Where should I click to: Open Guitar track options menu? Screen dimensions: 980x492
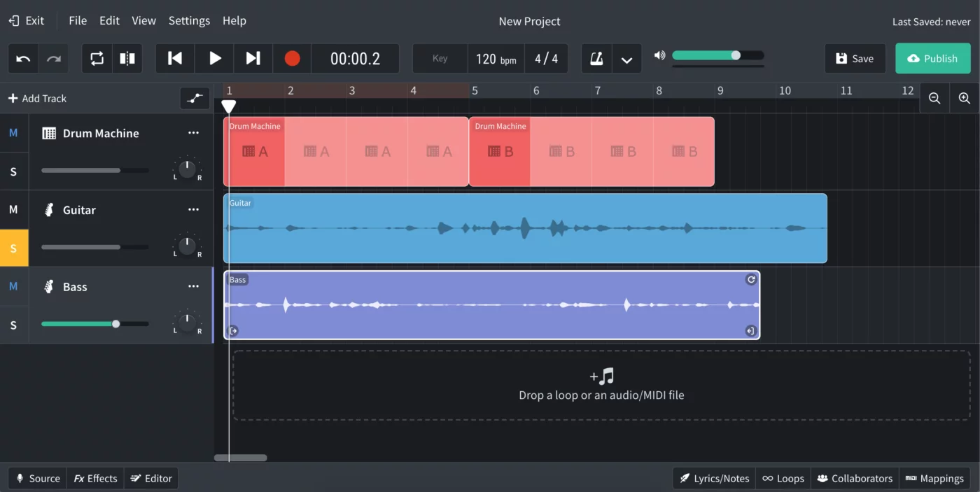coord(193,209)
